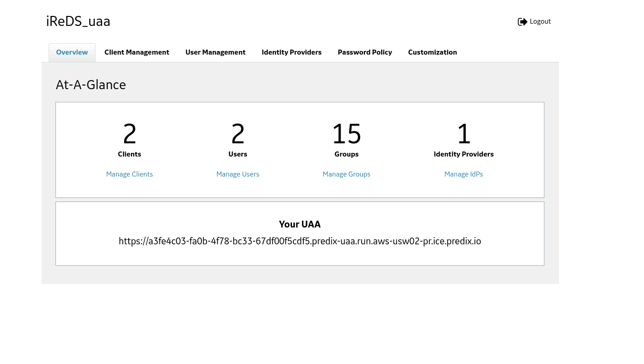Click the At-A-Glance heading
Image resolution: width=644 pixels, height=364 pixels.
(91, 85)
